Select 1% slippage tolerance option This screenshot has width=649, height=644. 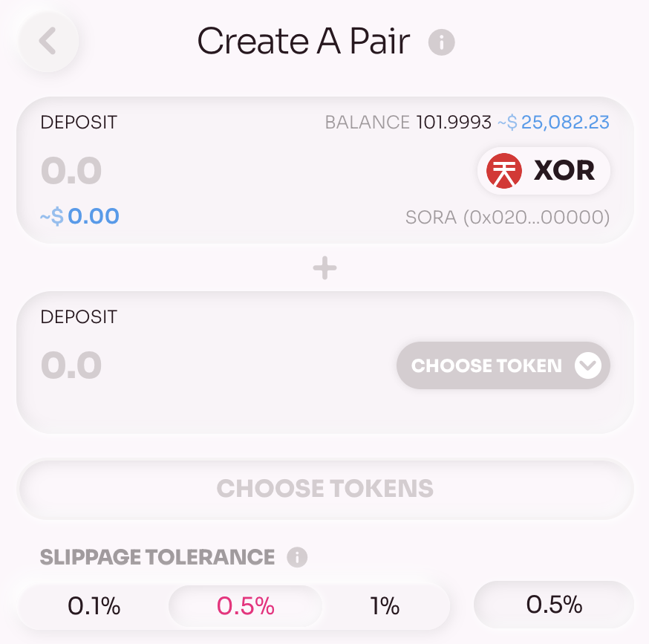pos(385,606)
